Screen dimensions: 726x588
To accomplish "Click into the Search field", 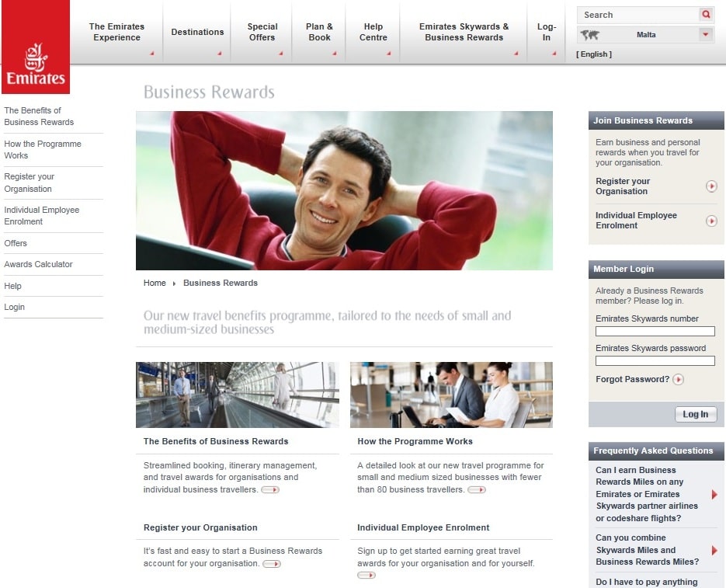I will (x=638, y=15).
